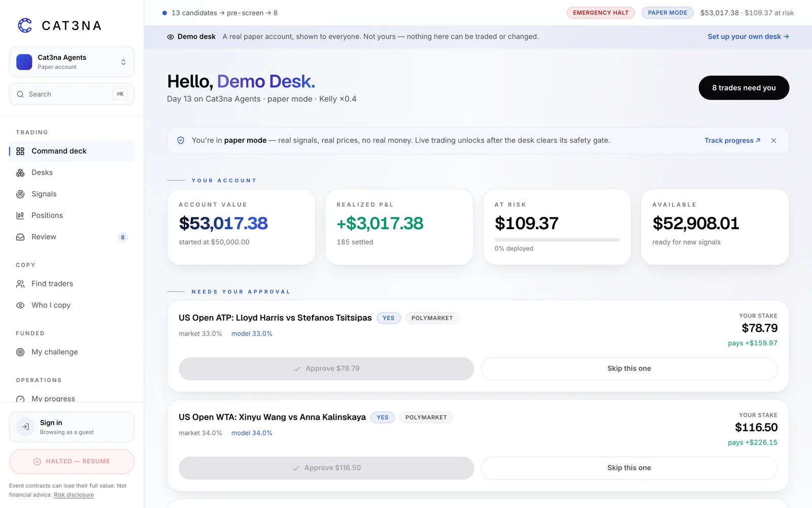This screenshot has height=508, width=812.
Task: Open Review with 8 pending
Action: click(x=72, y=237)
